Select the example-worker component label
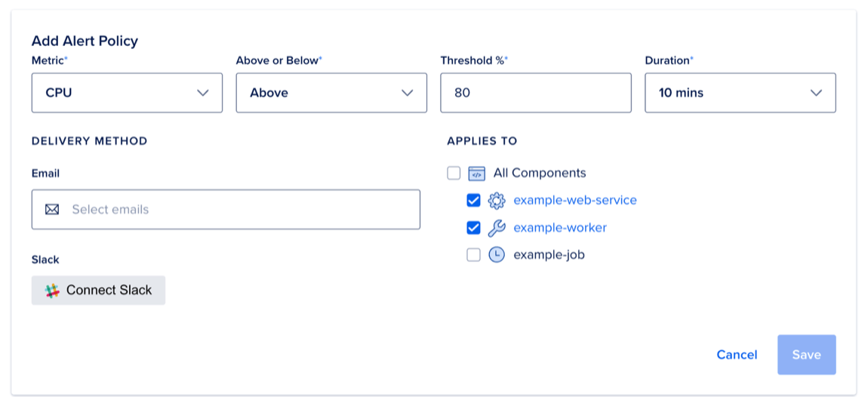Screen dimensions: 868x397 559,228
